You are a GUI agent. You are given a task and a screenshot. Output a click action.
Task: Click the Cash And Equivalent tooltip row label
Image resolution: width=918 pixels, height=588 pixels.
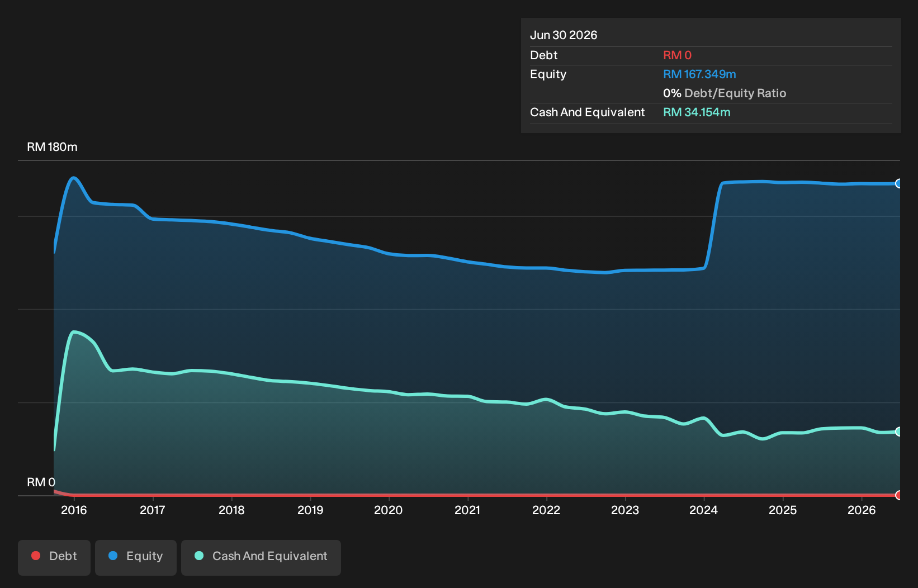pos(587,112)
